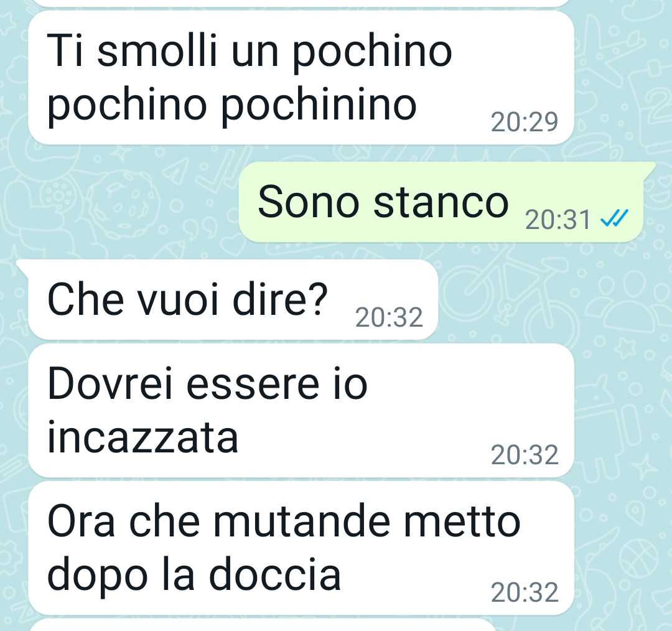
Task: Click the partially visible bubble at top edge
Action: pos(301,3)
